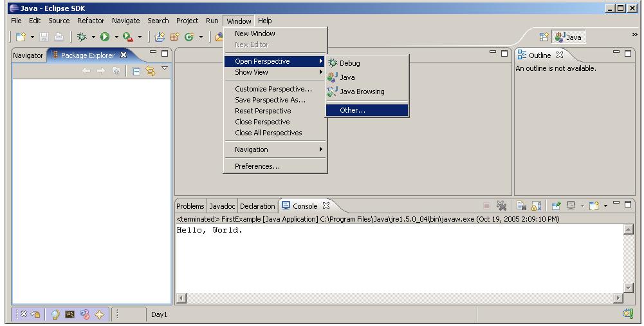Choose Other in Open Perspective submenu
Screen dimensions: 644x326
367,110
